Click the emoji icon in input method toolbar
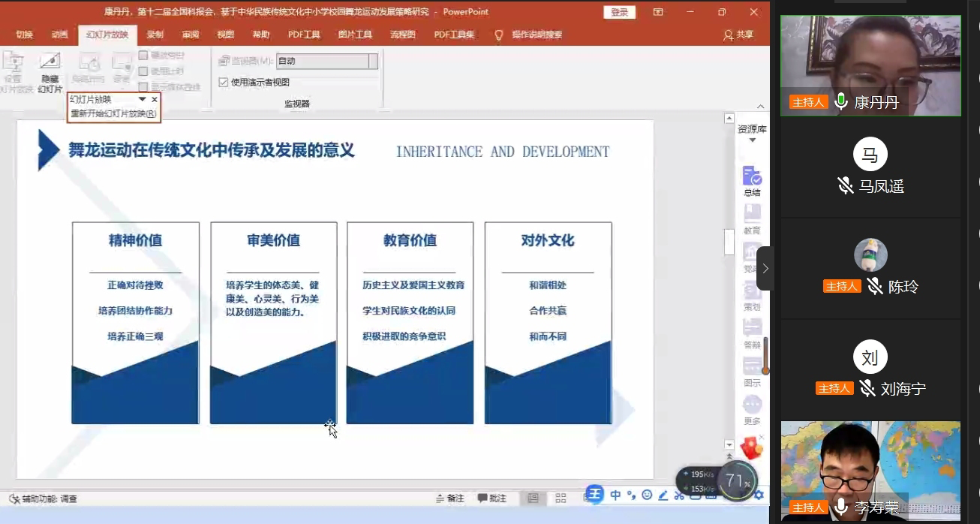This screenshot has width=980, height=524. (x=647, y=495)
